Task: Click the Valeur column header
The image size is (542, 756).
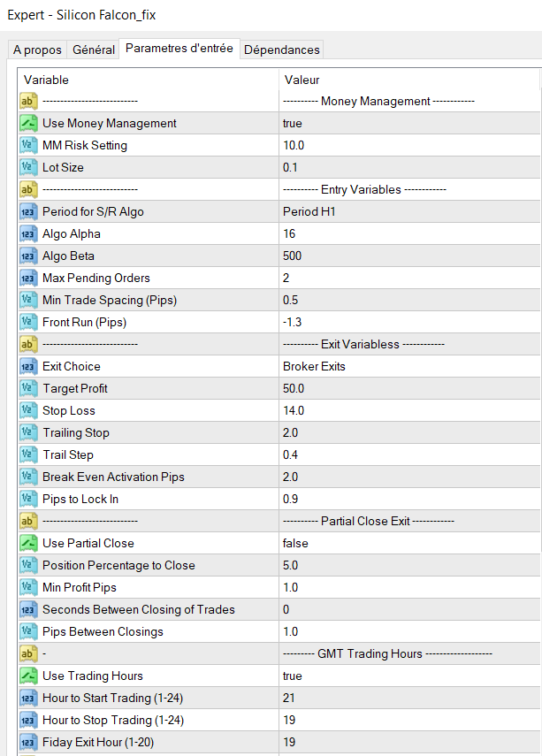Action: pos(408,80)
